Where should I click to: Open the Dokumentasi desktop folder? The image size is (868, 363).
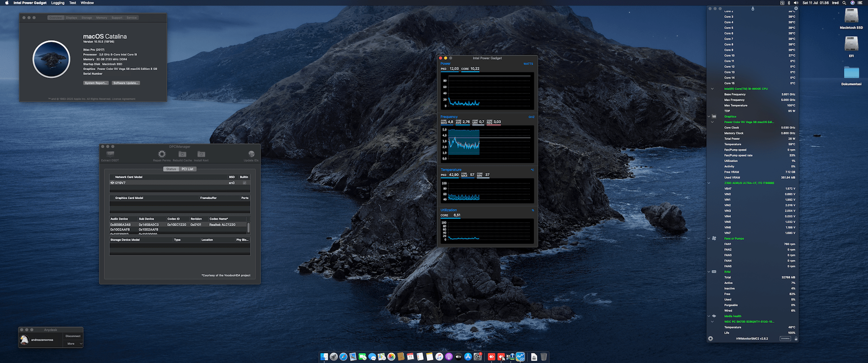click(851, 73)
